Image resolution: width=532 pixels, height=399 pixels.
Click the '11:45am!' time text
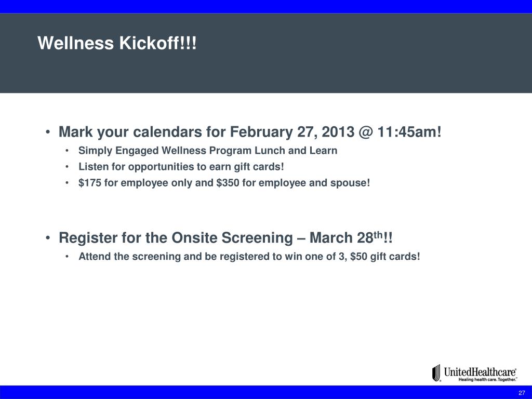pyautogui.click(x=409, y=132)
